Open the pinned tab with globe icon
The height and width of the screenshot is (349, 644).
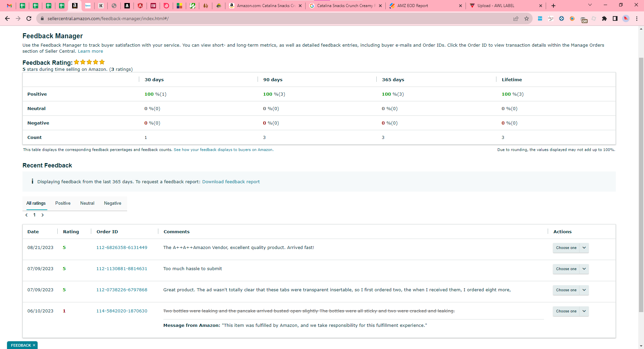coord(114,6)
